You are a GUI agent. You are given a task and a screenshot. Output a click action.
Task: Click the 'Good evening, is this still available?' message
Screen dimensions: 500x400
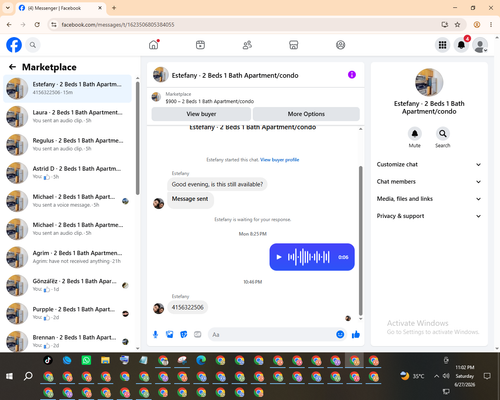coord(217,184)
